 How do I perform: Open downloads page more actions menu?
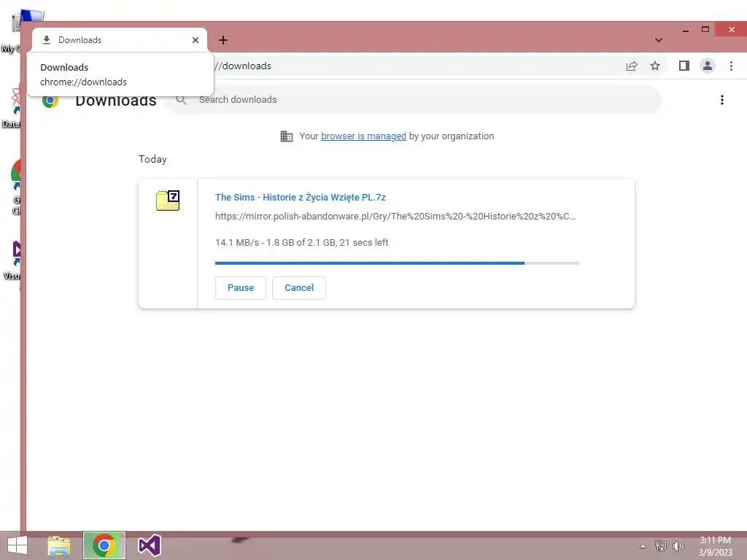pyautogui.click(x=722, y=100)
